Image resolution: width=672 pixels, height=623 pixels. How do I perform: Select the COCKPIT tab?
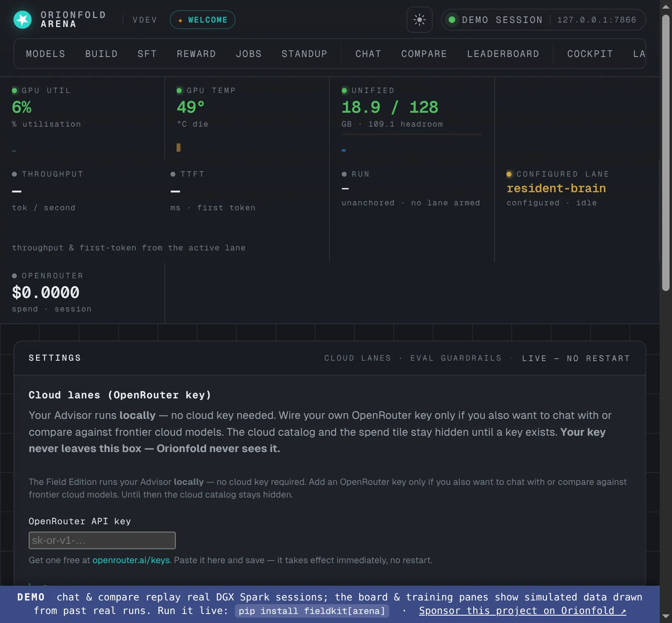(590, 54)
